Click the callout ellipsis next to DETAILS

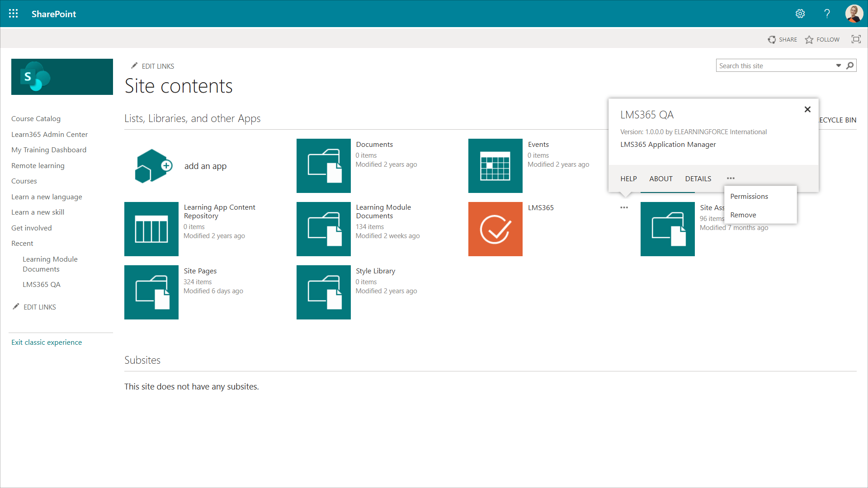731,178
